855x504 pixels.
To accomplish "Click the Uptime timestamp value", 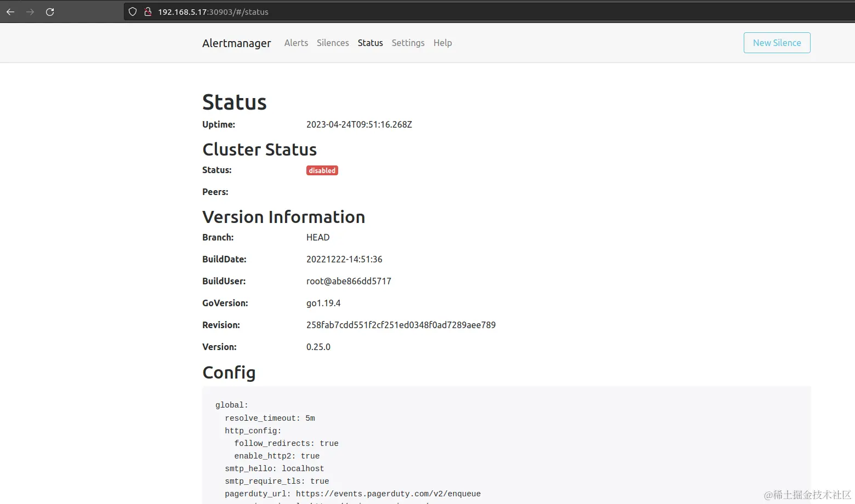I will [x=359, y=124].
